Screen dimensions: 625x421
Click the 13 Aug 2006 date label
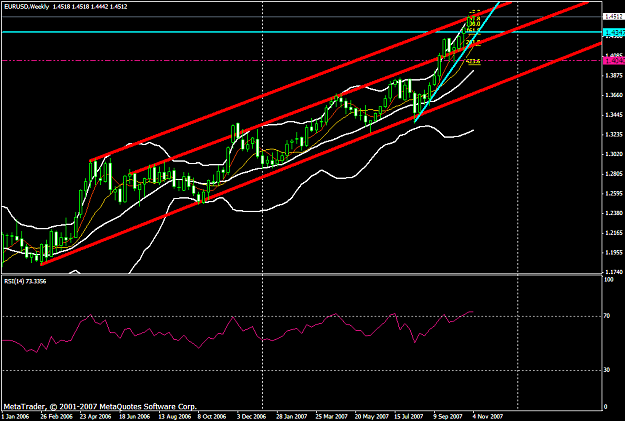[175, 417]
